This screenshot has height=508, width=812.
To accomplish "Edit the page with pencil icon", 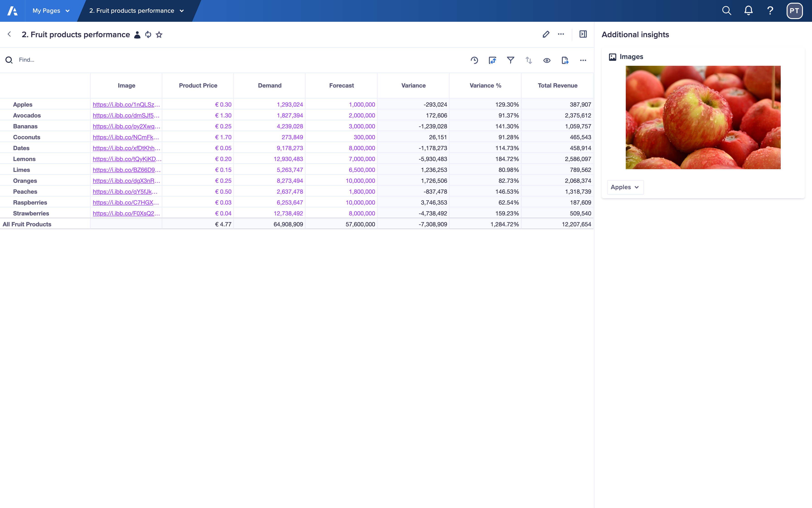I will click(546, 34).
